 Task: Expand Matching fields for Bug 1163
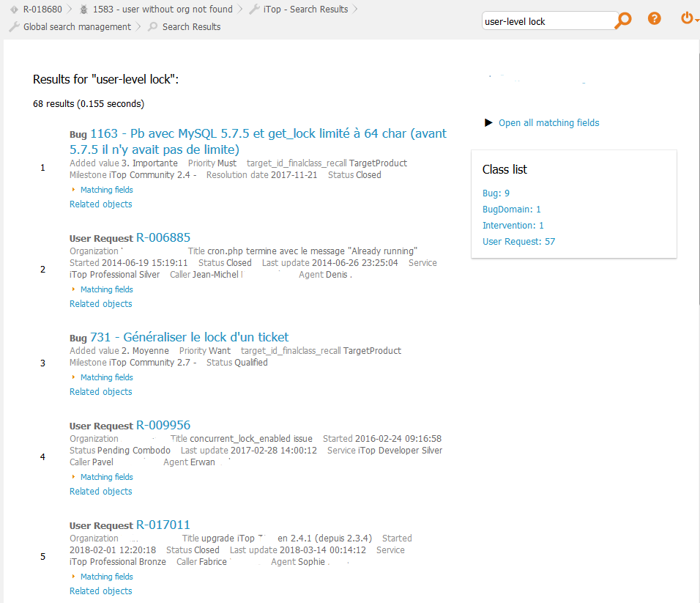point(107,190)
